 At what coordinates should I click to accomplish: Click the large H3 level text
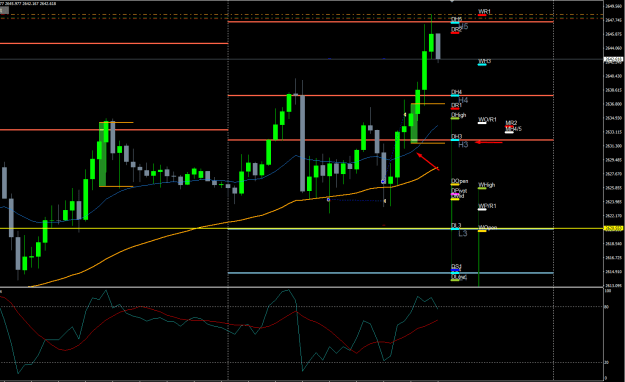coord(463,145)
